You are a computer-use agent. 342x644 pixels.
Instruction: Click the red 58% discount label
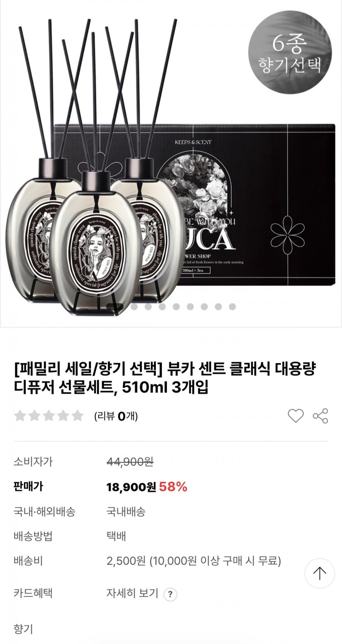(x=173, y=487)
